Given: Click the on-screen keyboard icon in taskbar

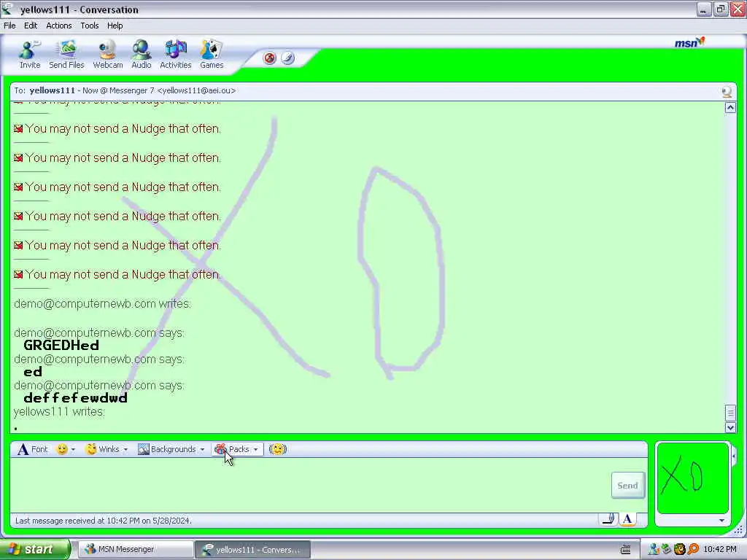Looking at the screenshot, I should point(625,550).
